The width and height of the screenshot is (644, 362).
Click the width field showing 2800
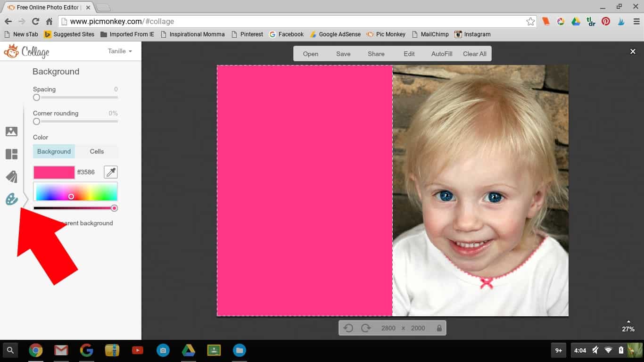click(388, 328)
